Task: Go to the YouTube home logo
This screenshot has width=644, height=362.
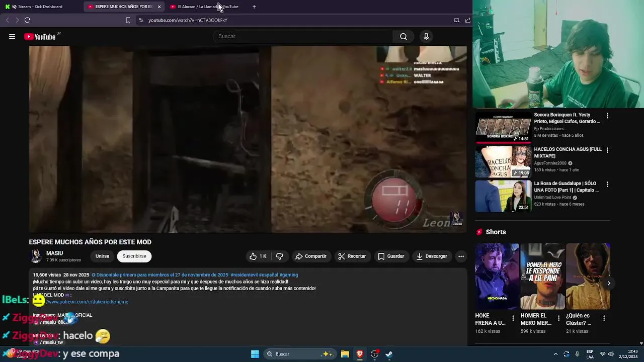Action: (x=40, y=36)
